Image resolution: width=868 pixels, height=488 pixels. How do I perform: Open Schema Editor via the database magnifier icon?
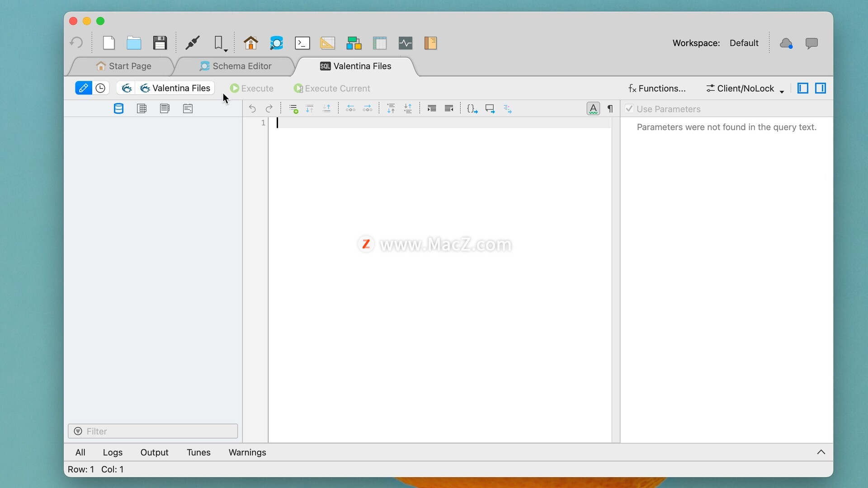pyautogui.click(x=276, y=43)
